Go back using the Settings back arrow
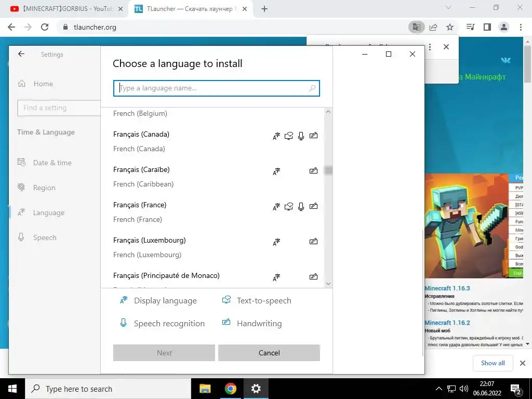Image resolution: width=532 pixels, height=399 pixels. (21, 54)
